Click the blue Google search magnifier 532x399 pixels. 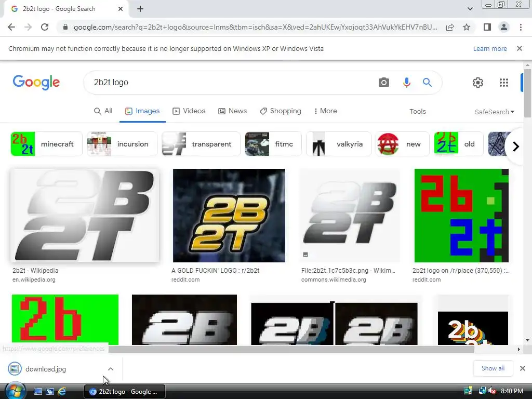[427, 83]
